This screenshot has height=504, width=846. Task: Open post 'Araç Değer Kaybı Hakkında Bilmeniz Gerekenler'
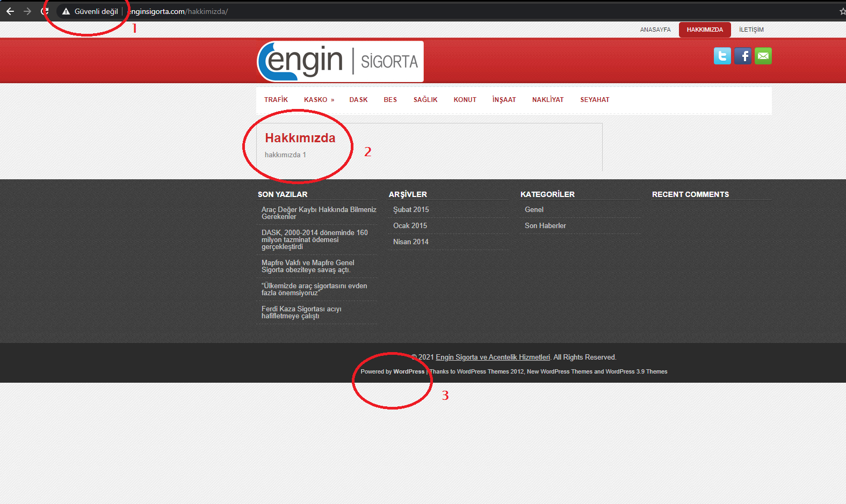click(319, 213)
